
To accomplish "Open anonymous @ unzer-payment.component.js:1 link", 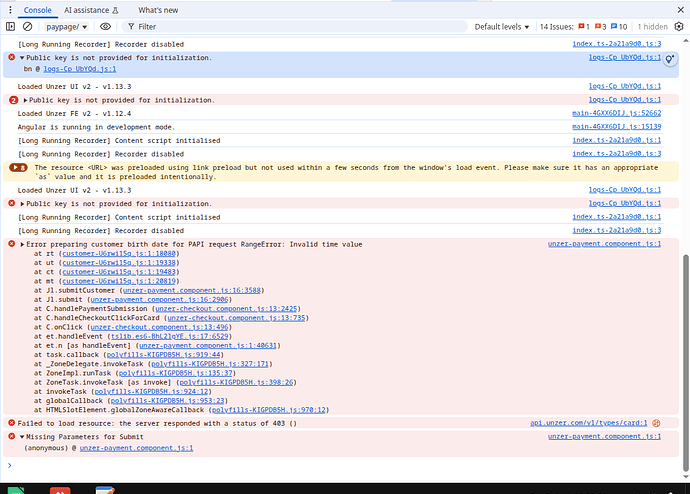I will click(x=136, y=448).
